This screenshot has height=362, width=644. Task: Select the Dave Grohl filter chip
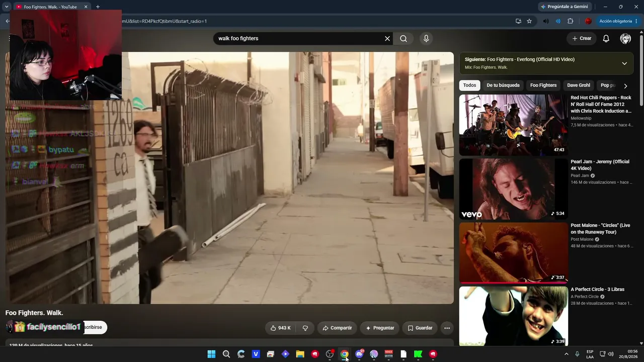[x=579, y=85]
